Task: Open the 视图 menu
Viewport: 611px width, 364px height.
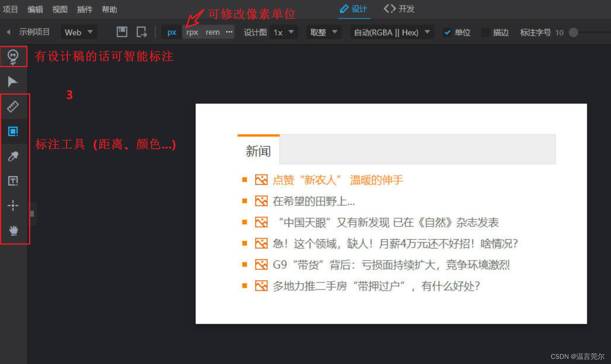Action: pos(60,9)
